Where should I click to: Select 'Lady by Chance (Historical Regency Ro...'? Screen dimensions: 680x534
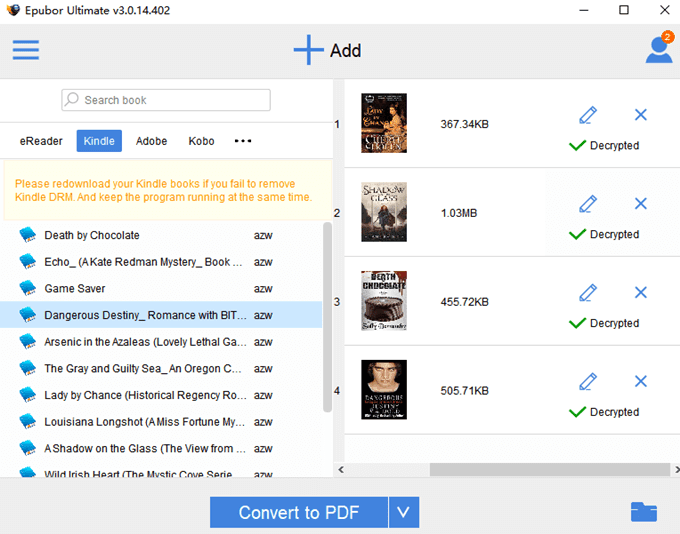point(161,395)
